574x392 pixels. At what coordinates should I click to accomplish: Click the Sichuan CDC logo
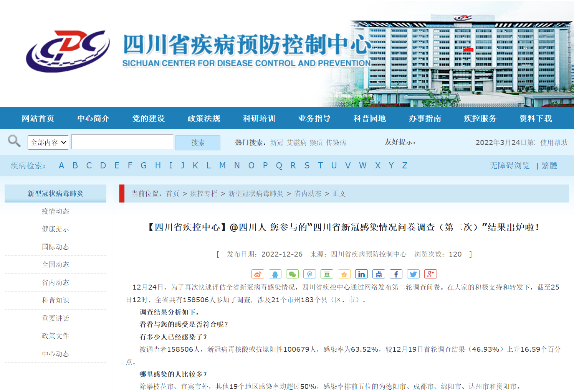(68, 51)
